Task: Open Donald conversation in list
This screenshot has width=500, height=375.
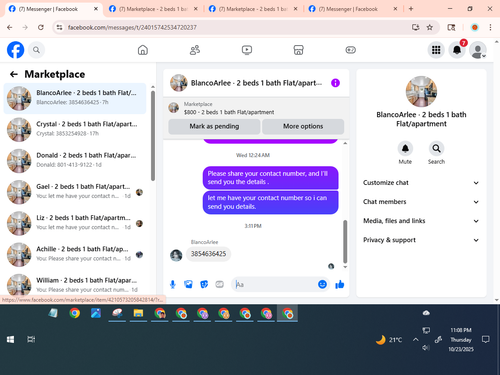Action: pyautogui.click(x=75, y=161)
